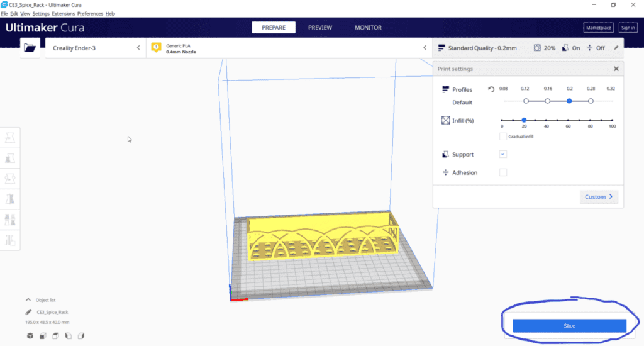This screenshot has width=644, height=346.
Task: Click the support On icon in header
Action: [565, 48]
